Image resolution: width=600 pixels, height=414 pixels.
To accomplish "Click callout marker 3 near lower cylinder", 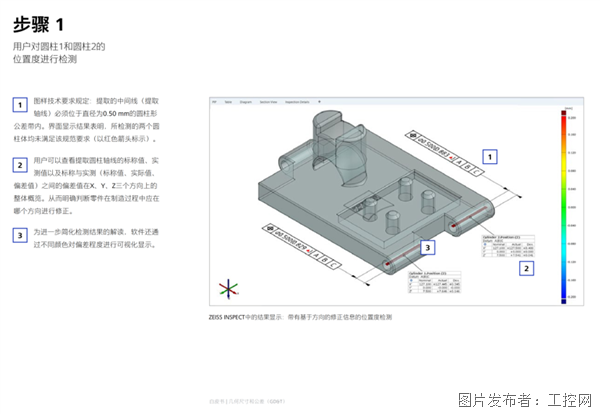I will pos(427,246).
